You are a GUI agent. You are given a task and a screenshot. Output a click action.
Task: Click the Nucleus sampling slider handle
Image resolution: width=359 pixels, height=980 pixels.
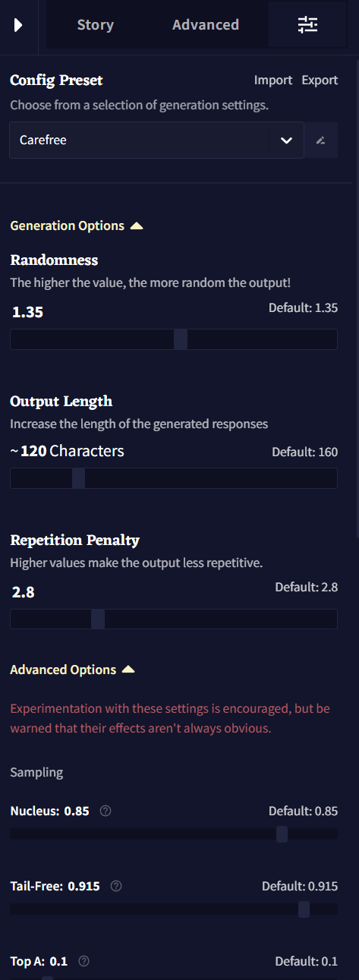pos(282,834)
